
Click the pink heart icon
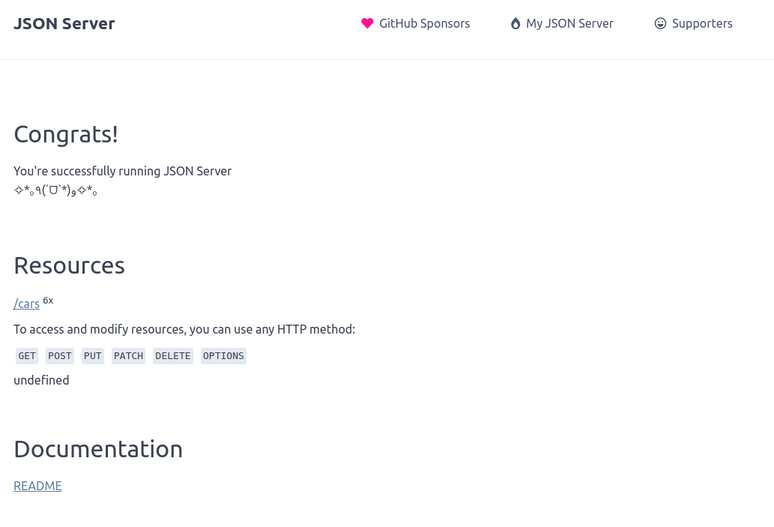pyautogui.click(x=367, y=23)
